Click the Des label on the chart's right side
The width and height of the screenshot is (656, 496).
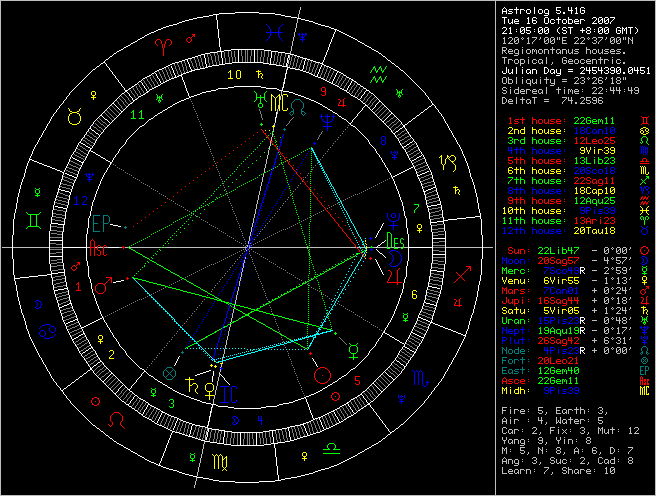click(397, 241)
